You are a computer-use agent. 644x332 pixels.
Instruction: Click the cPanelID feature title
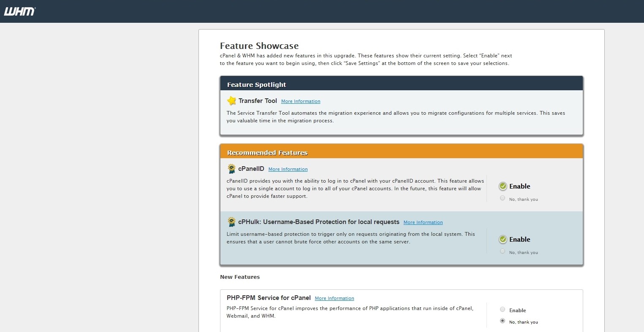[251, 169]
